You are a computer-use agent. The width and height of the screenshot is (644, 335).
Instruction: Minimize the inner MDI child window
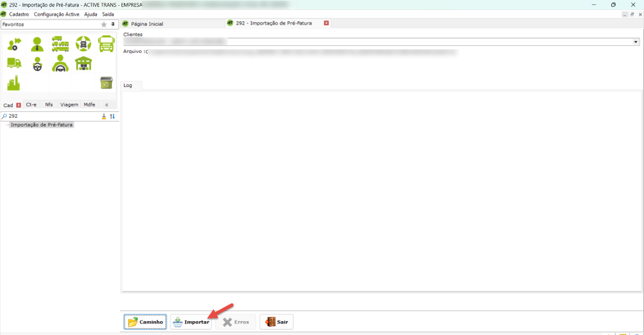[625, 14]
